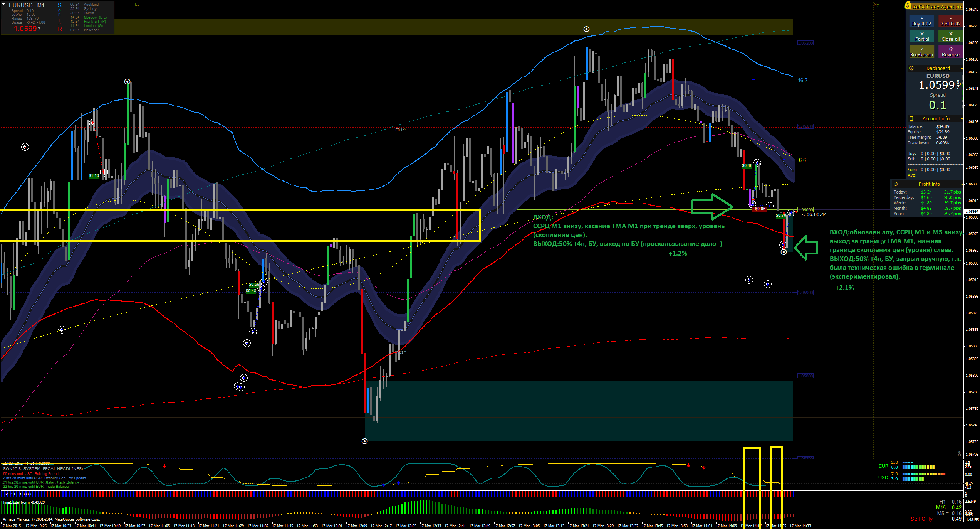The image size is (980, 529).
Task: Click the Armada Markets copyright text
Action: (x=51, y=519)
